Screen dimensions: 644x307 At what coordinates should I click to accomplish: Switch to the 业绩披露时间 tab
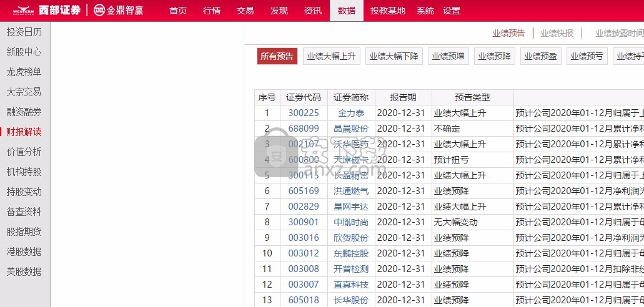pyautogui.click(x=620, y=33)
